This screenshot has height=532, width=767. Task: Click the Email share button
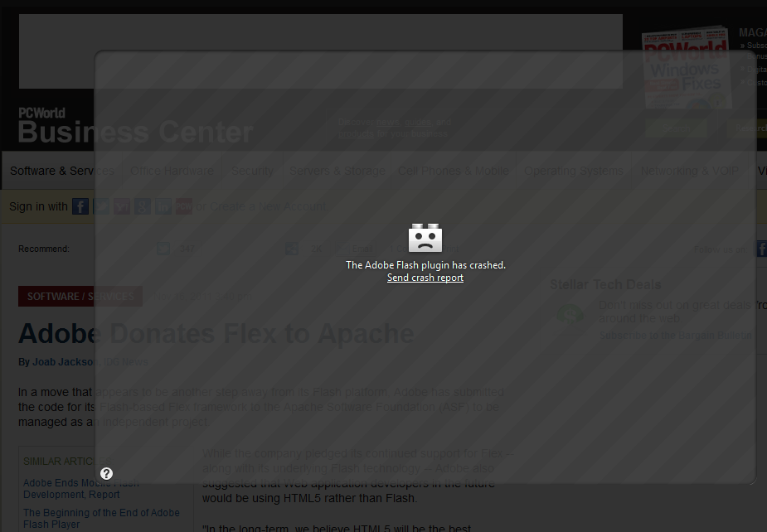click(x=357, y=249)
